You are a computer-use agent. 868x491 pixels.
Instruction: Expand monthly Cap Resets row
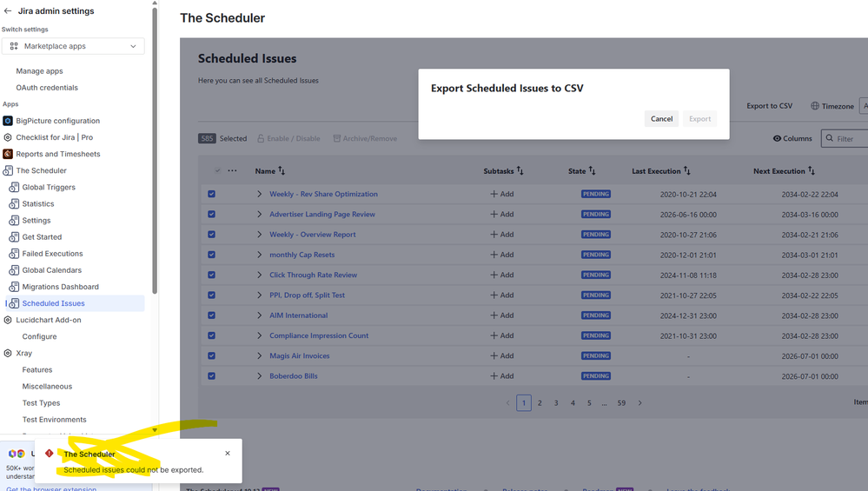(x=259, y=255)
